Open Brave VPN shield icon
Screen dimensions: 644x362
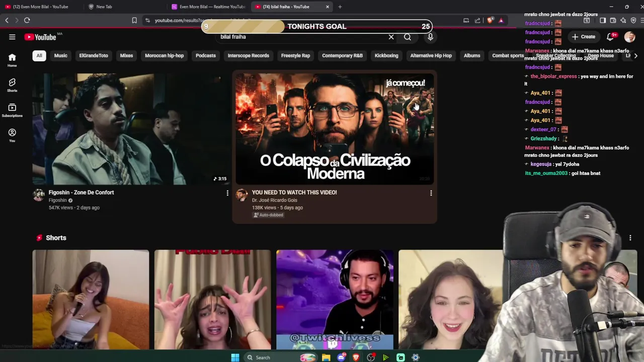click(x=633, y=20)
